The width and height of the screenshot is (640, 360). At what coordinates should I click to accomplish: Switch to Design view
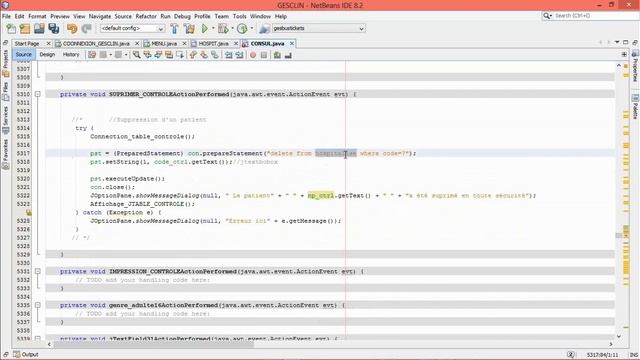[x=47, y=54]
